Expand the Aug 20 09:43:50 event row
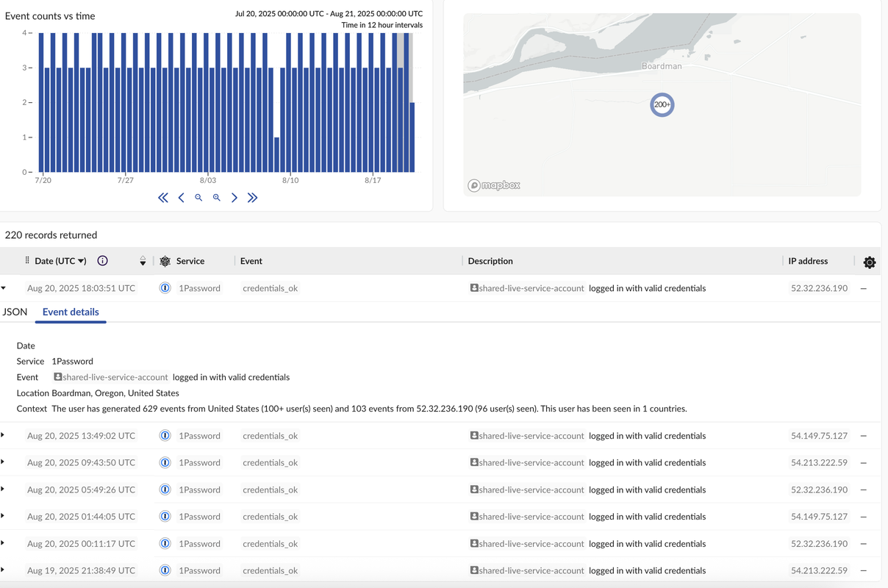Screen dimensions: 888x588 3,462
